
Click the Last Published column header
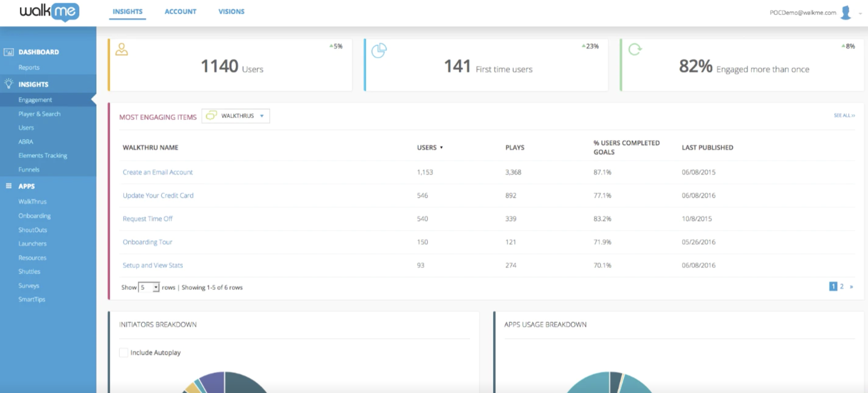(708, 147)
